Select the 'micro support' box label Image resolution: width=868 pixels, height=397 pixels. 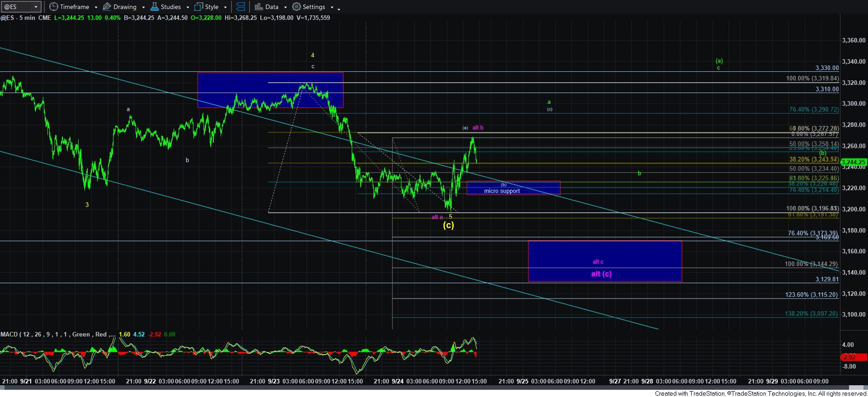(x=502, y=191)
